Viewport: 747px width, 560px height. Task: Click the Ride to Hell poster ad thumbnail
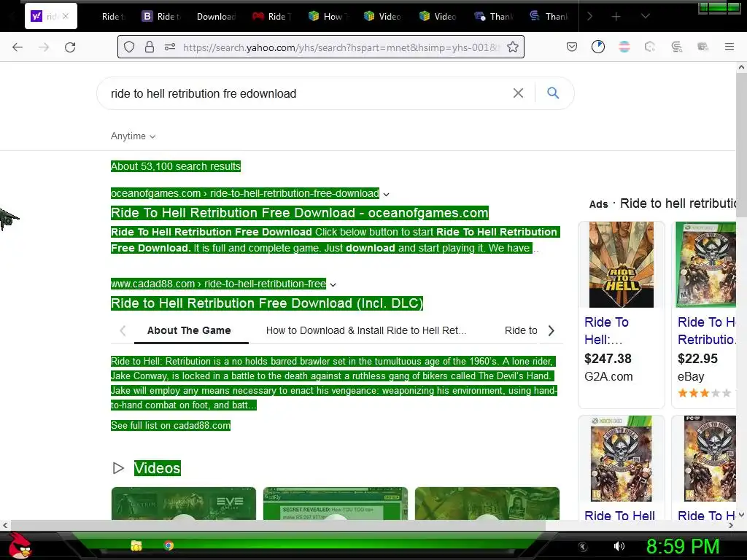(x=622, y=265)
